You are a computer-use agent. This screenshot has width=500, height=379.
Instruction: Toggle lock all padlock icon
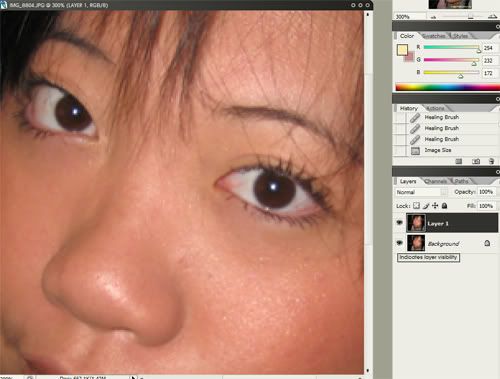(x=444, y=206)
